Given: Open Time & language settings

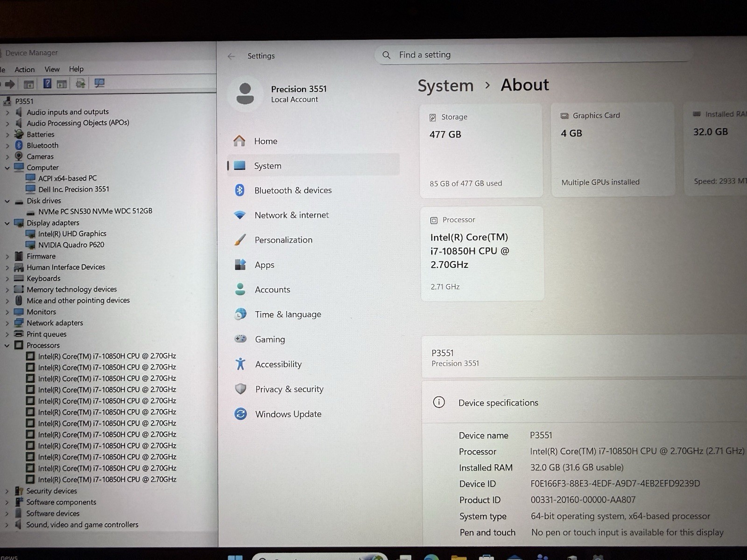Looking at the screenshot, I should pos(313,314).
